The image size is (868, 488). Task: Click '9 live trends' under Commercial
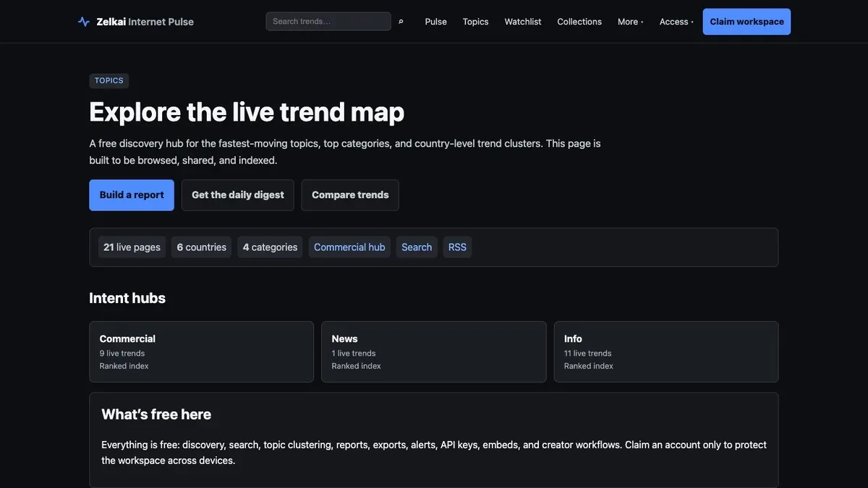(x=122, y=354)
